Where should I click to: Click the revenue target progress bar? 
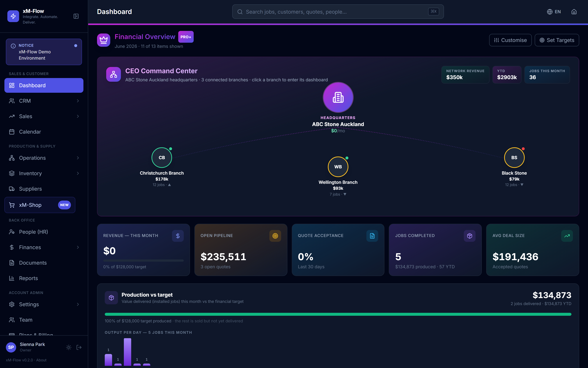tap(143, 260)
